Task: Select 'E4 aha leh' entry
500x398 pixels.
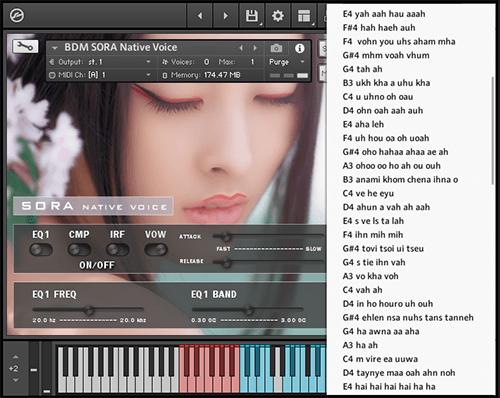Action: 363,124
